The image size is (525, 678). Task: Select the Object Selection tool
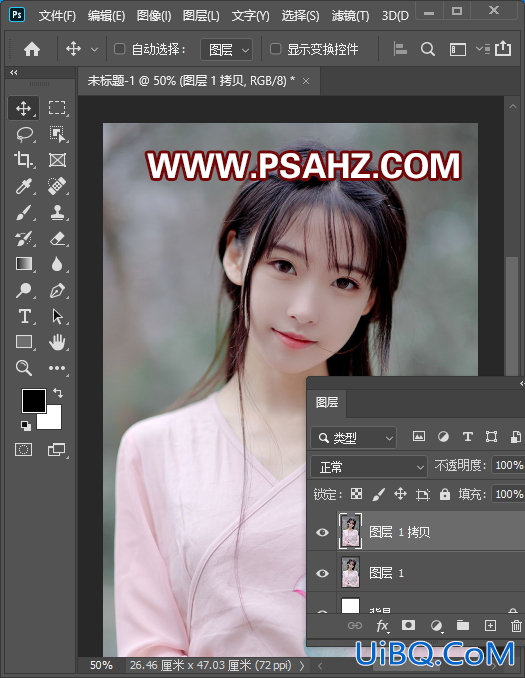[x=57, y=134]
